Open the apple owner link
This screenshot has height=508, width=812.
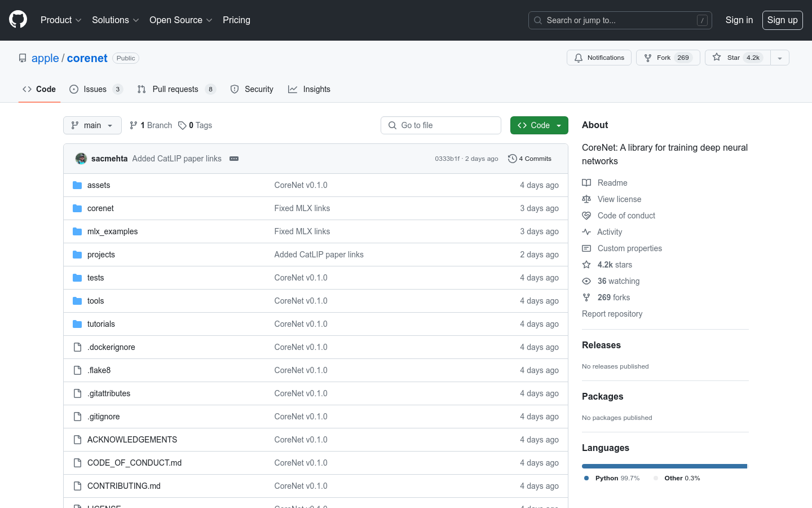coord(45,58)
